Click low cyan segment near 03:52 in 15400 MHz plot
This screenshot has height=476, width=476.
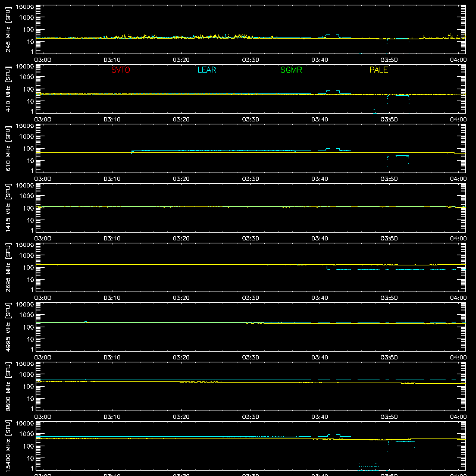click(x=405, y=441)
